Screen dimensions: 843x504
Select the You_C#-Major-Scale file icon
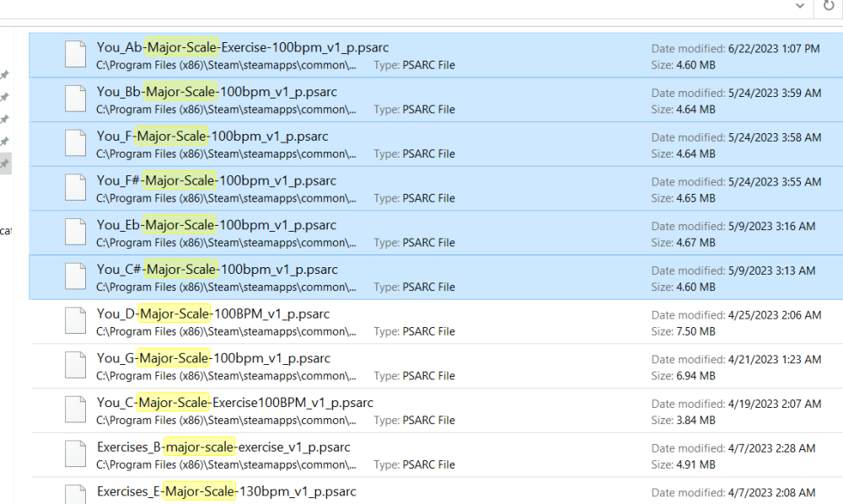pos(76,277)
